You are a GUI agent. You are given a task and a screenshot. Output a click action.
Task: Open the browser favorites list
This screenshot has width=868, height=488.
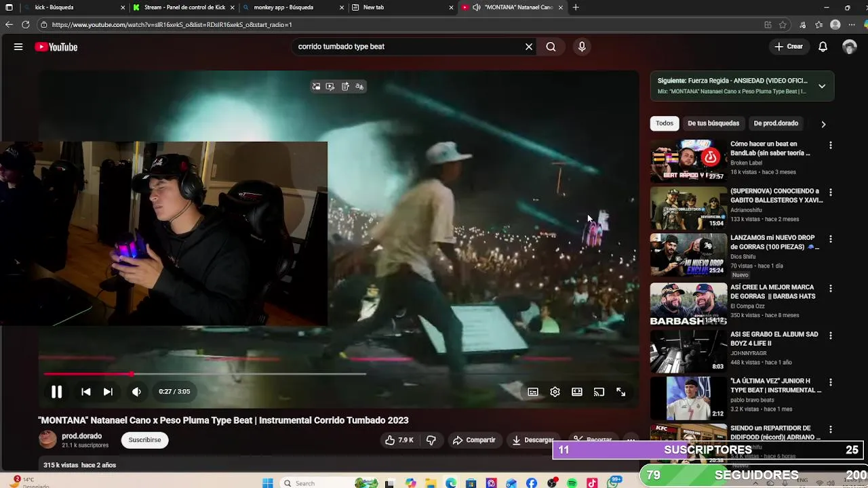tap(818, 24)
